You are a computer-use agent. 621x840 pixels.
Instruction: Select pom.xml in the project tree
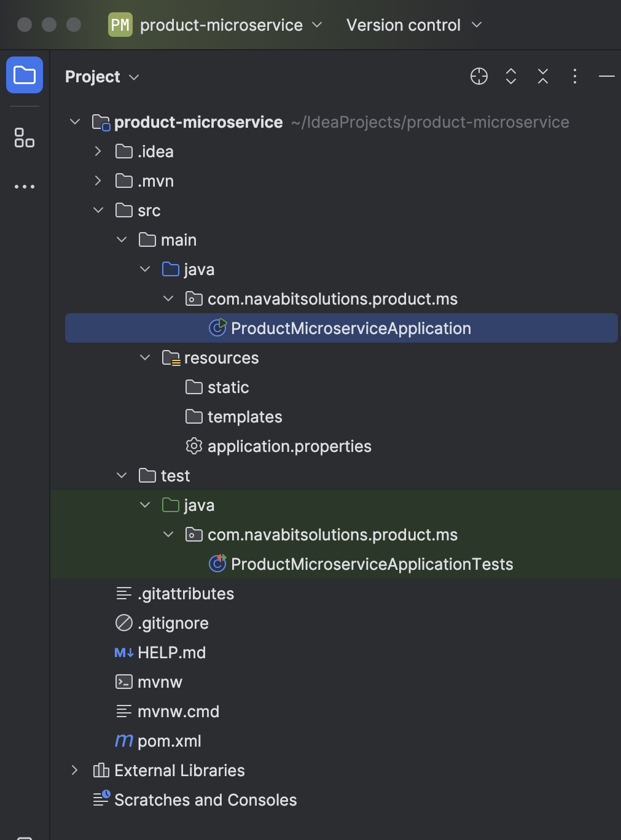click(x=169, y=741)
